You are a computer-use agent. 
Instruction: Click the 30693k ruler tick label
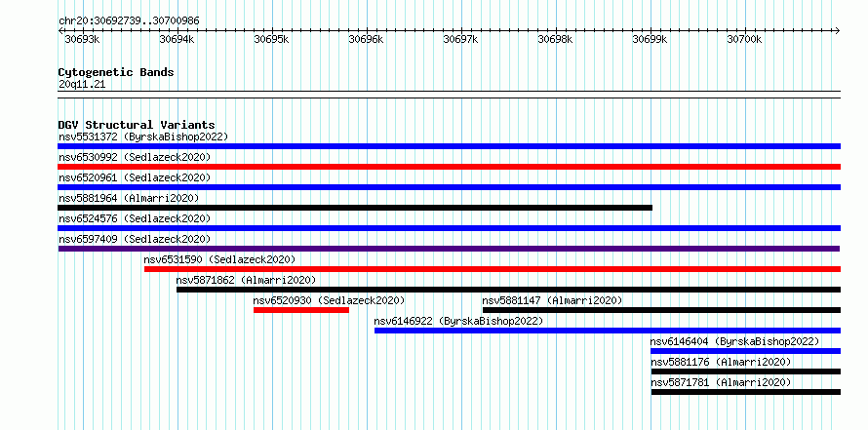[82, 39]
